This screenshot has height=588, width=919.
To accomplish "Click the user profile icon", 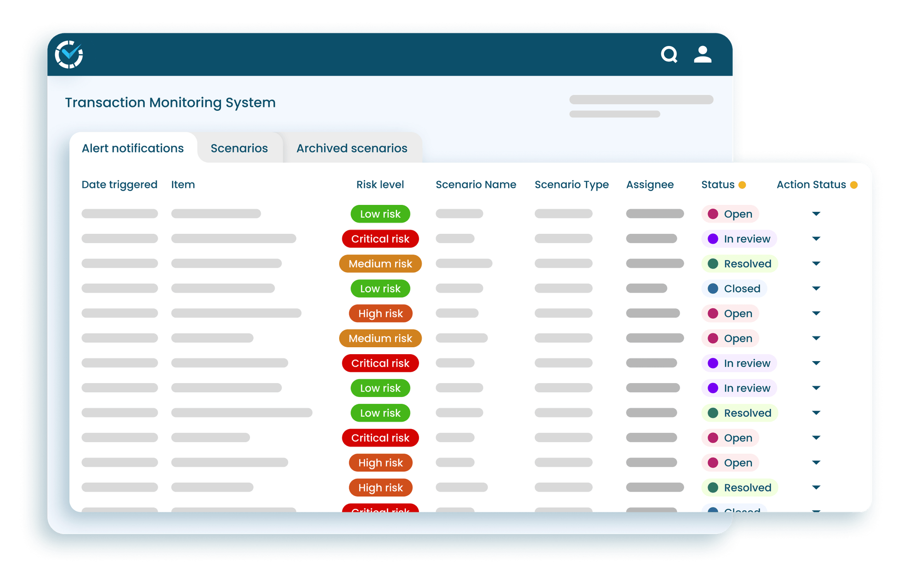I will coord(702,54).
